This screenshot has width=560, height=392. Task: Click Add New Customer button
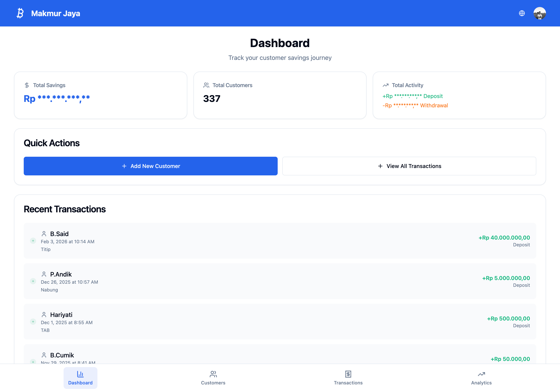pyautogui.click(x=150, y=166)
